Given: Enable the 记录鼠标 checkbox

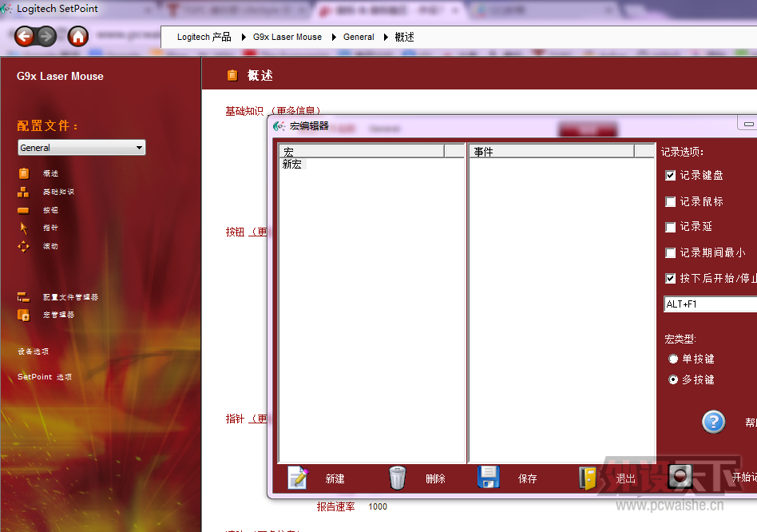Looking at the screenshot, I should click(670, 201).
